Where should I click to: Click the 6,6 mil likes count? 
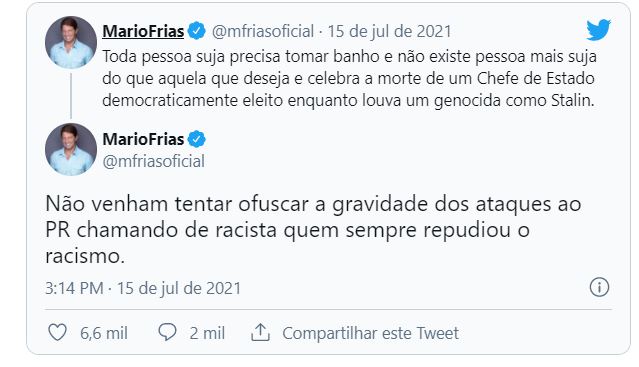click(104, 333)
